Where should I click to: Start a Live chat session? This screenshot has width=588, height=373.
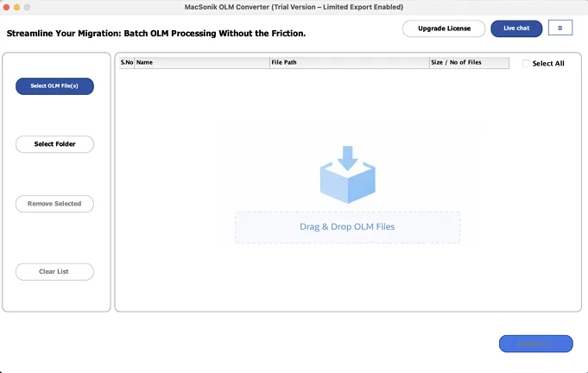(x=516, y=28)
